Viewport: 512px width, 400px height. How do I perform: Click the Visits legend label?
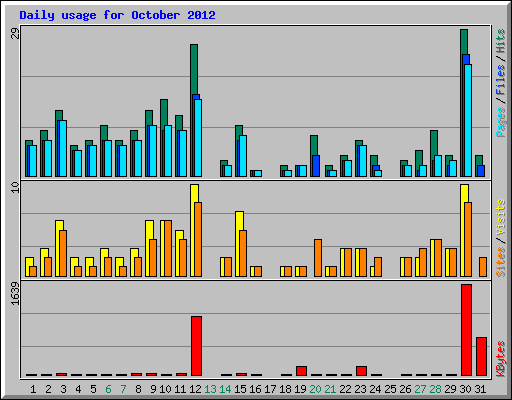(501, 217)
